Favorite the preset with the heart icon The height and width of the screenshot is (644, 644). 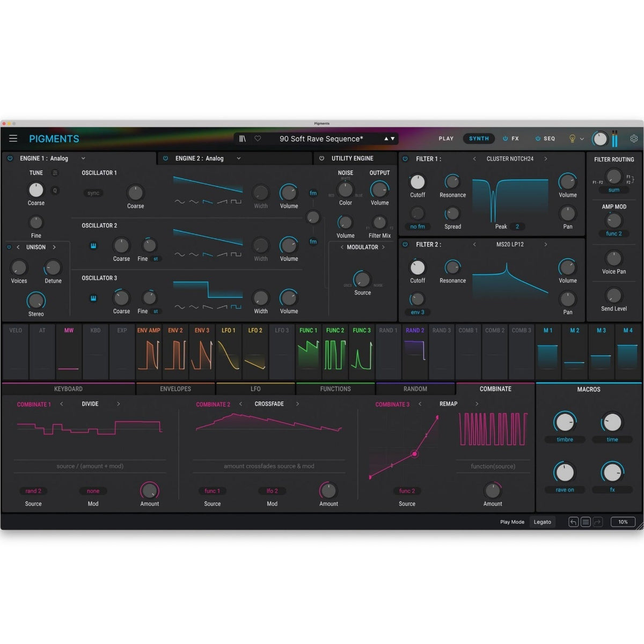tap(258, 138)
